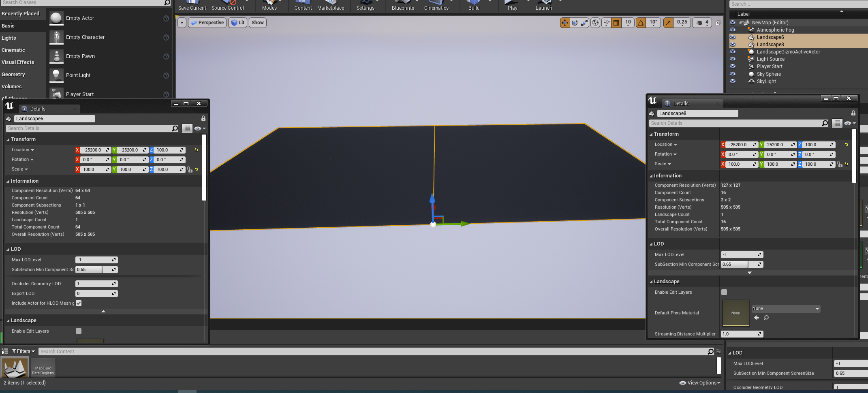Image resolution: width=868 pixels, height=393 pixels.
Task: Click Save Current in toolbar
Action: click(x=192, y=6)
